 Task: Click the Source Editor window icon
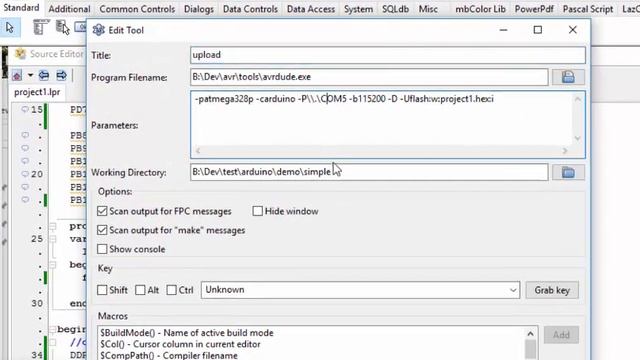(x=20, y=54)
